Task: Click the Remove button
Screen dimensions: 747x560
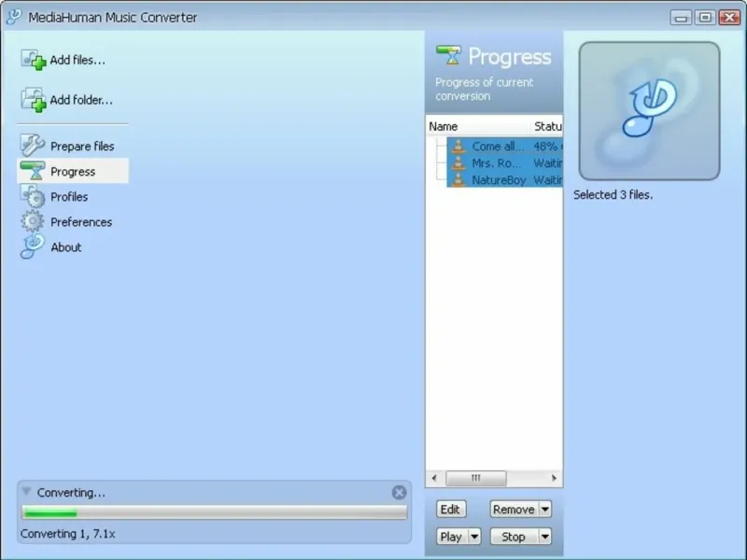Action: (514, 510)
